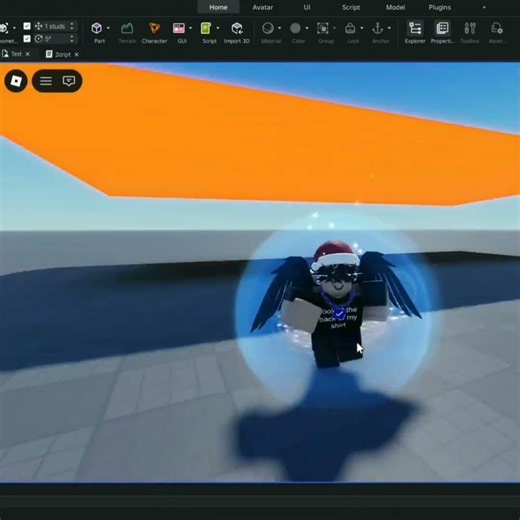Click the 5° rotation increment field

click(55, 39)
